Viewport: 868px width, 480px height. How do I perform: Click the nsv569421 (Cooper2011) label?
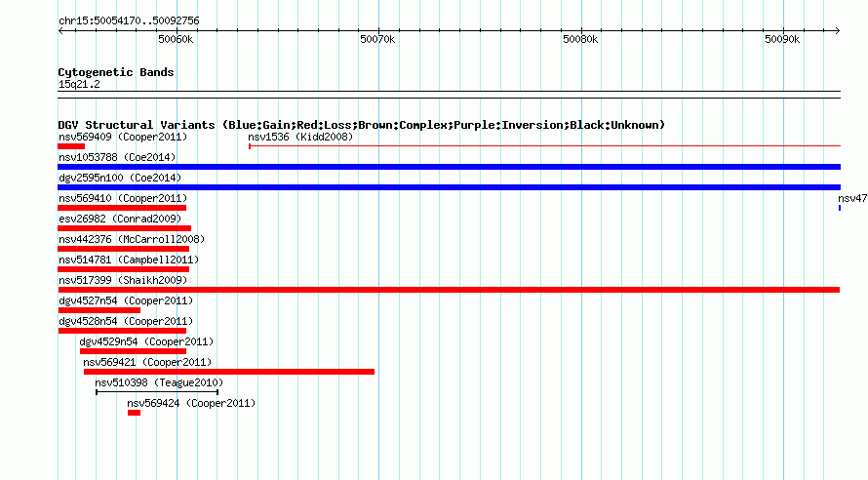click(147, 362)
